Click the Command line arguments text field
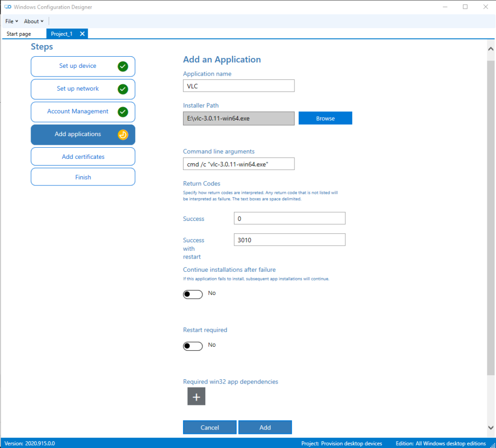496x448 pixels. (x=239, y=164)
